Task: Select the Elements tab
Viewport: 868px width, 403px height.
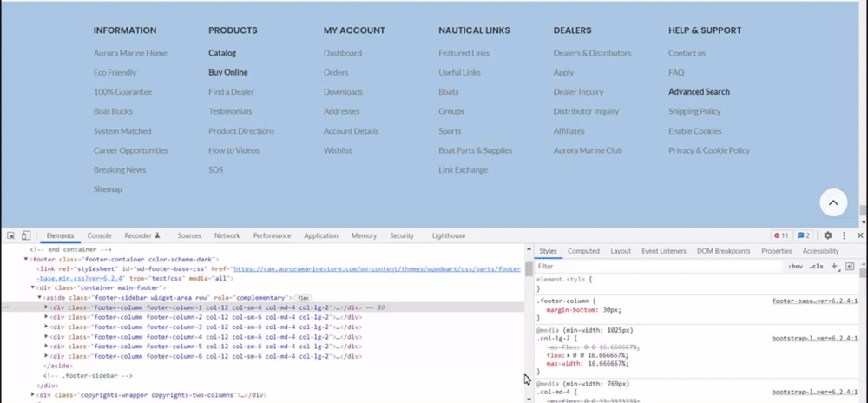Action: pyautogui.click(x=61, y=236)
